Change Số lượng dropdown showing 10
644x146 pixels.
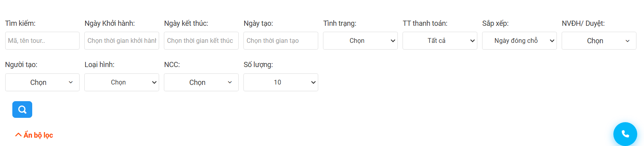coord(281,82)
